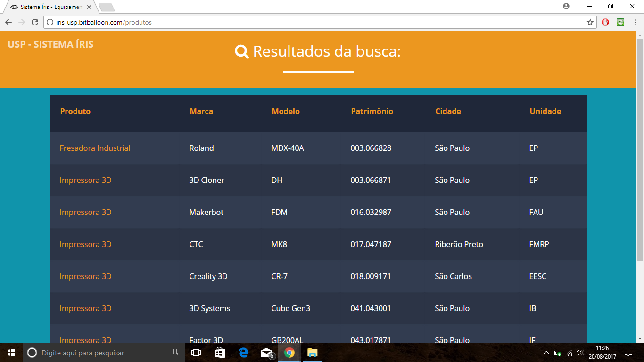Click the Cidade column header

point(448,111)
